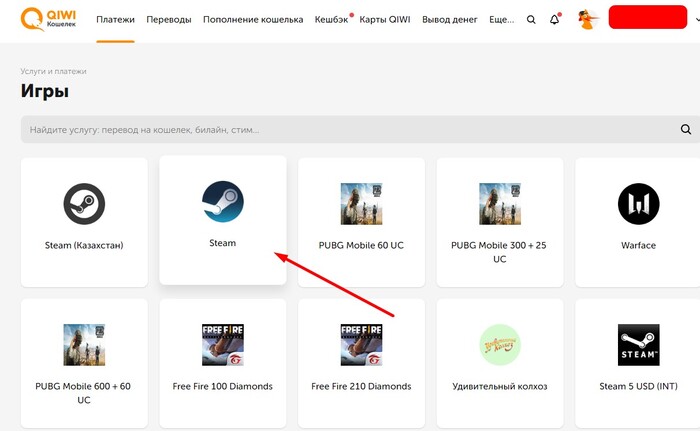700x431 pixels.
Task: Open the Платежи tab
Action: (x=115, y=20)
